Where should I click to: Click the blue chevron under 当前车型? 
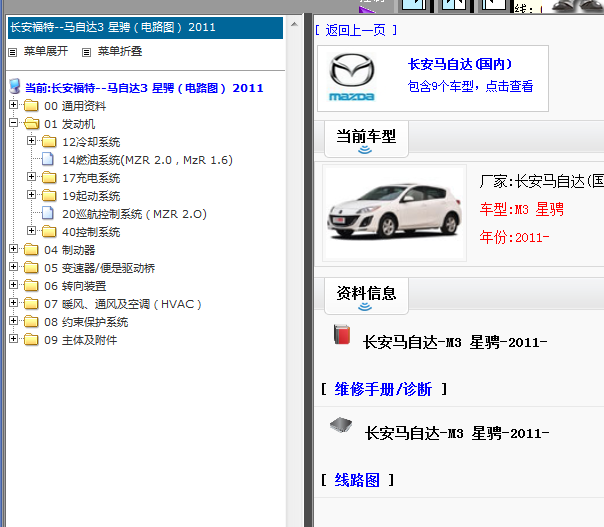365,150
